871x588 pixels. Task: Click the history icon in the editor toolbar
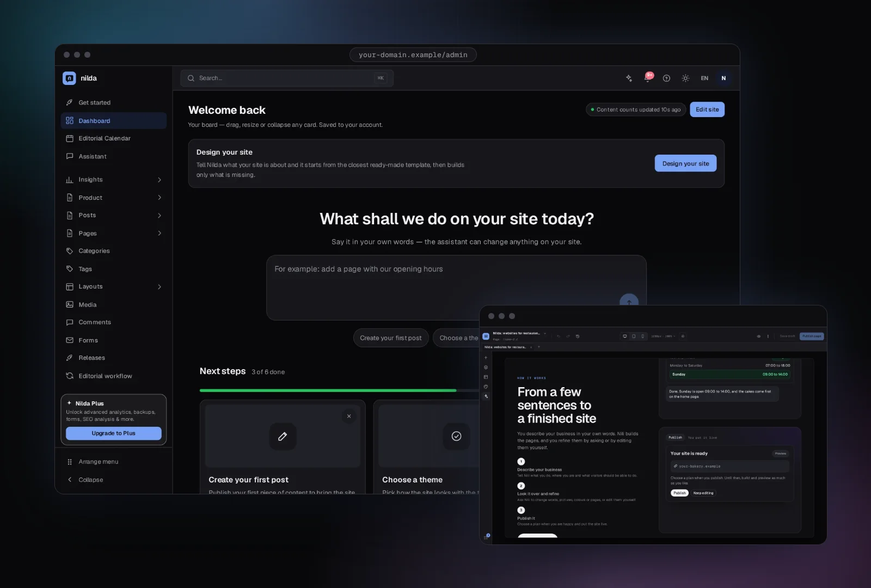pos(578,336)
